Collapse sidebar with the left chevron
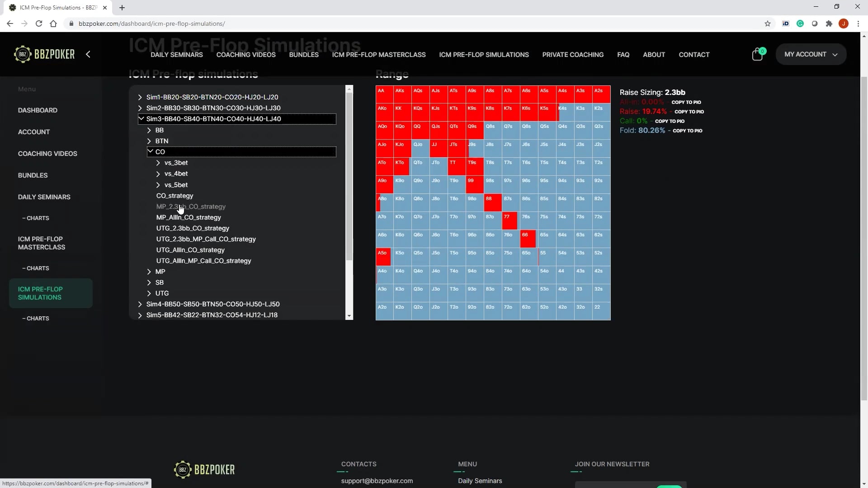 [x=88, y=54]
